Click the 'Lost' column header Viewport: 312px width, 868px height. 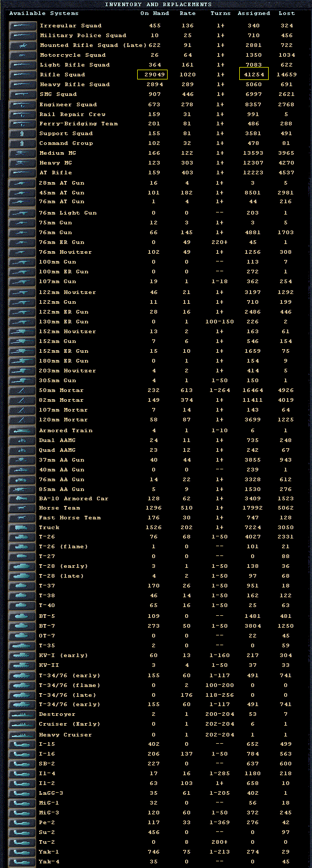click(x=286, y=13)
